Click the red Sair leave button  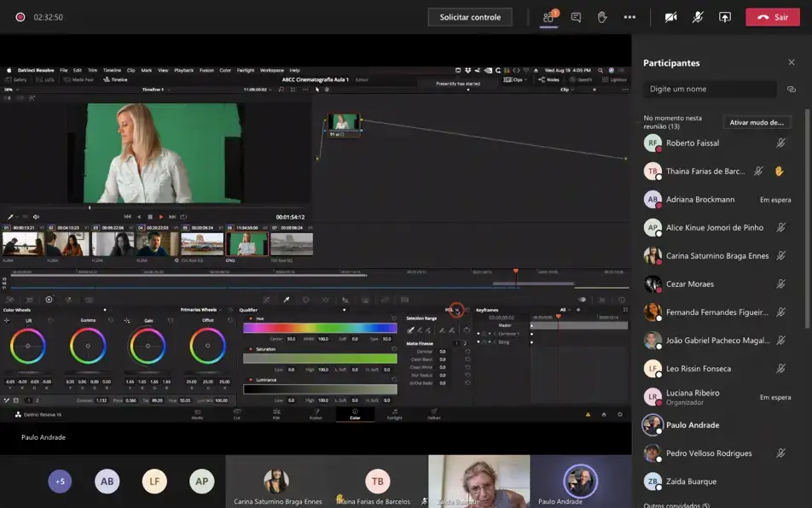pos(772,17)
